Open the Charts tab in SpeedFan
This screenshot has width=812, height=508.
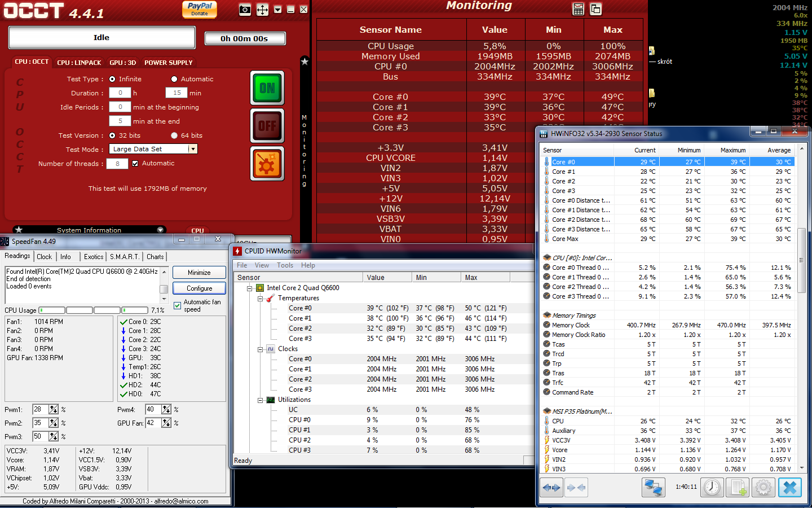(x=155, y=257)
